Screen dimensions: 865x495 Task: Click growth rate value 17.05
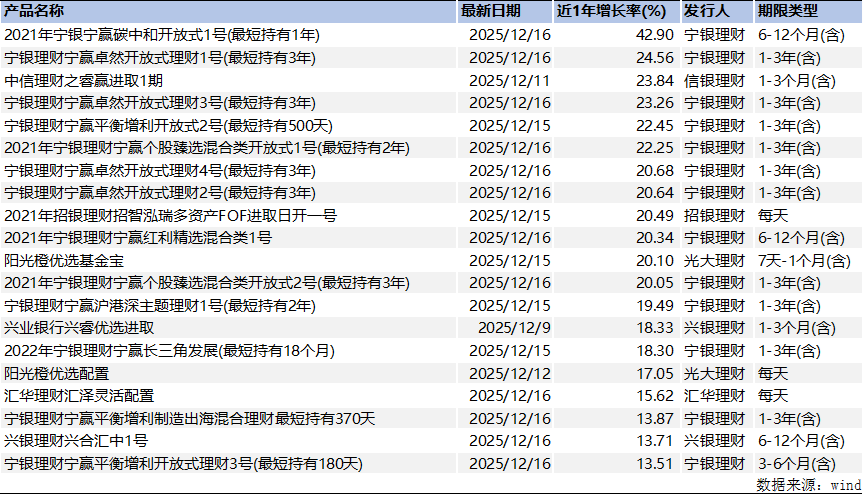[655, 374]
